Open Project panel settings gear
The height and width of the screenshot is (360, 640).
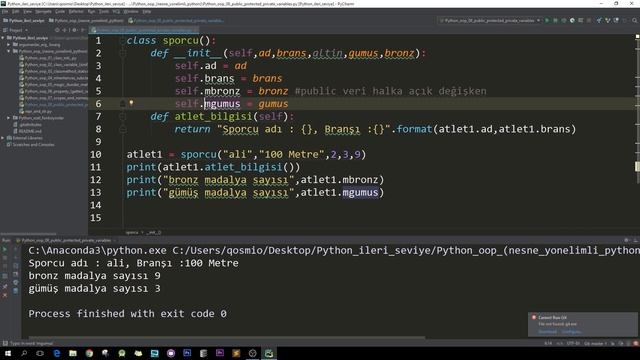[74, 30]
